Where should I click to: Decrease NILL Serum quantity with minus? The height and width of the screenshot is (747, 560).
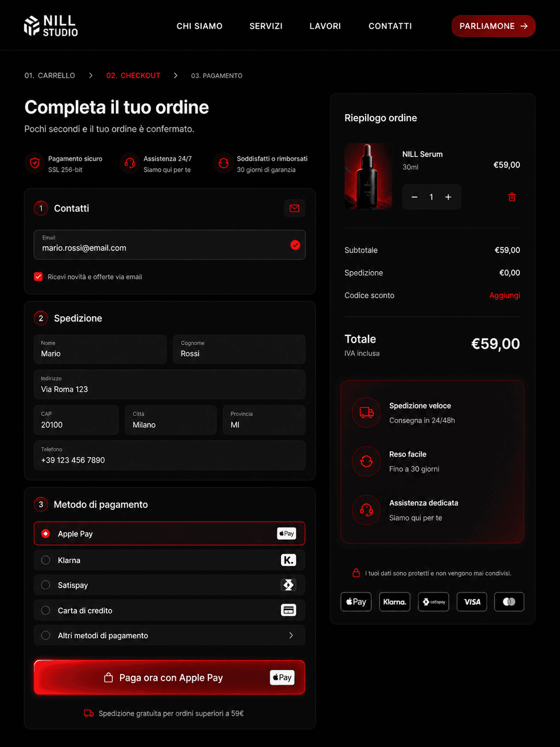pyautogui.click(x=415, y=197)
